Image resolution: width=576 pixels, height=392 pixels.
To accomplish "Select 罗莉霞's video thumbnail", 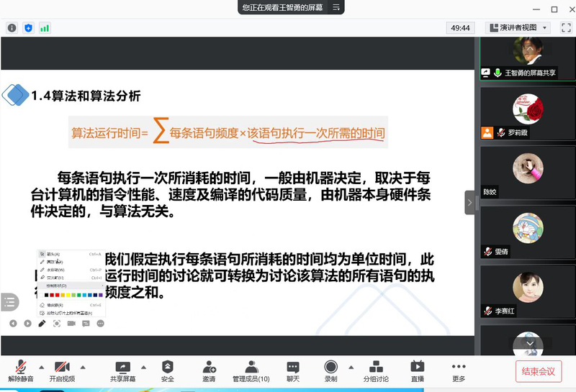I will (528, 114).
